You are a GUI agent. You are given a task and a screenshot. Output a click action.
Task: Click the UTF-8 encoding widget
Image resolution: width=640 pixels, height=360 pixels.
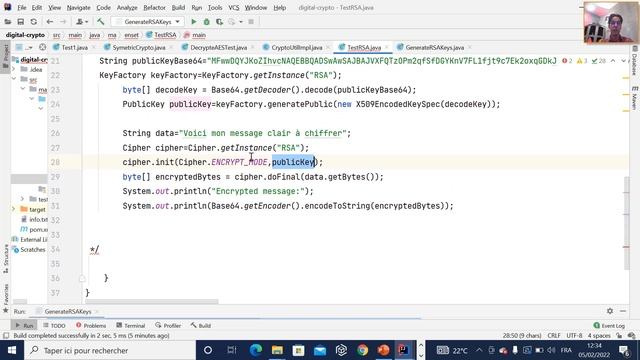[x=574, y=336]
